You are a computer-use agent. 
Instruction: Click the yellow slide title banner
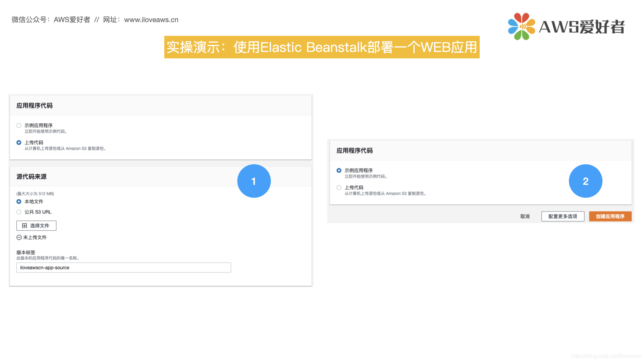coord(322,47)
